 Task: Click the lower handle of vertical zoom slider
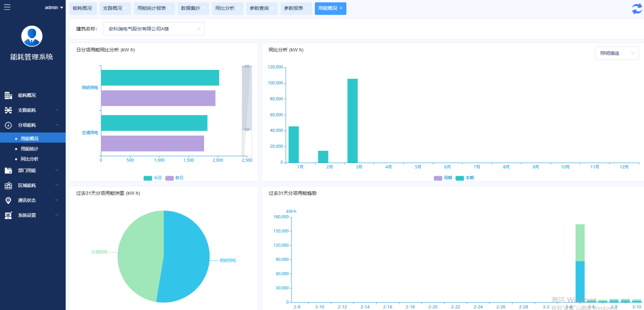(x=247, y=129)
